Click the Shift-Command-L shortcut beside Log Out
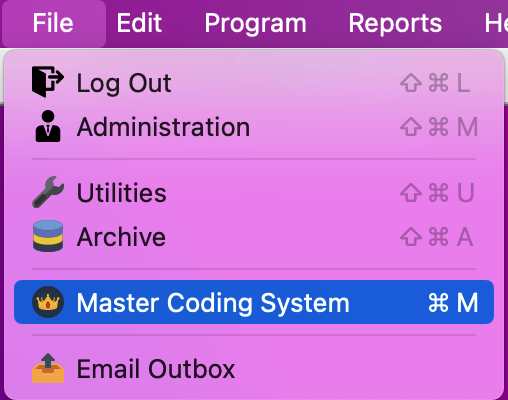The image size is (508, 400). (435, 83)
